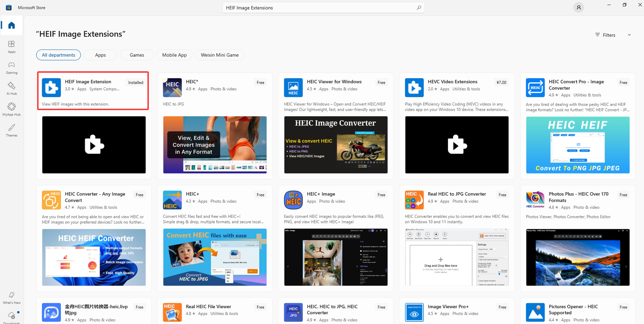Open the Real HEIC File Viewer title
Image resolution: width=644 pixels, height=324 pixels.
[208, 307]
